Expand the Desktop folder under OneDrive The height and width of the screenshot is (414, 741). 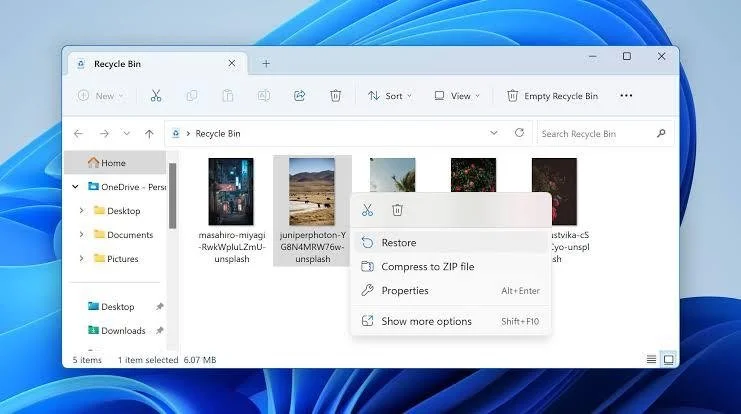point(81,211)
